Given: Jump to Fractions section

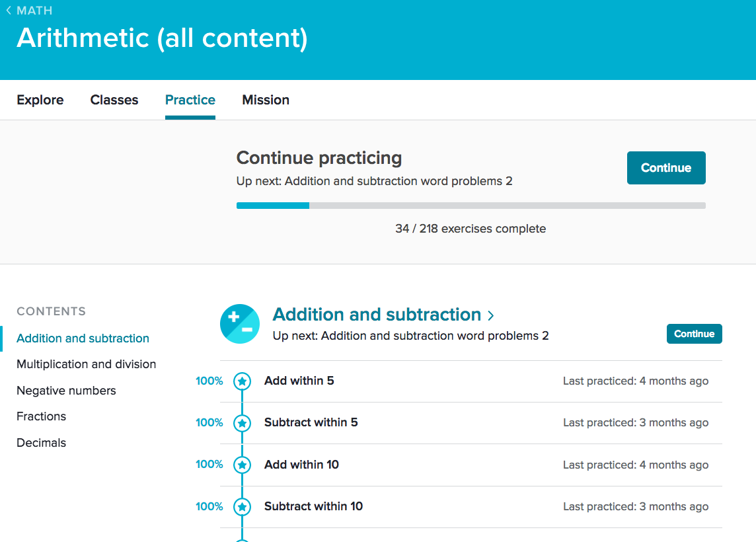Looking at the screenshot, I should [x=42, y=416].
